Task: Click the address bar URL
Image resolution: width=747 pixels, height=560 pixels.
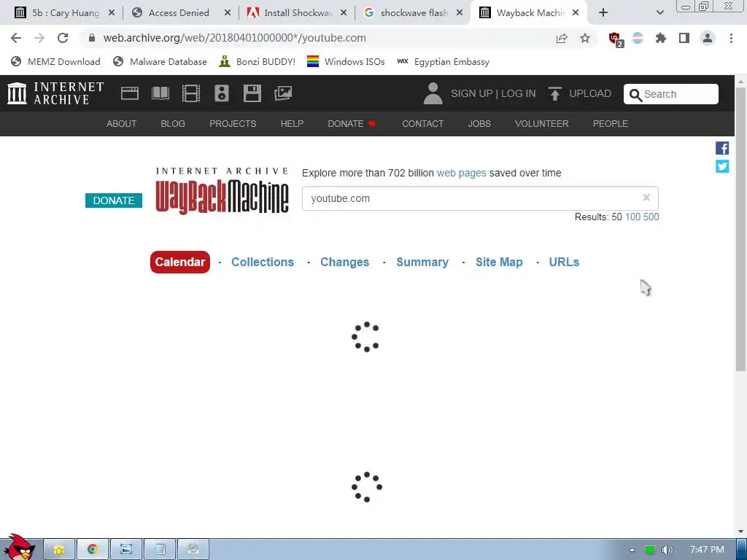Action: pyautogui.click(x=234, y=38)
